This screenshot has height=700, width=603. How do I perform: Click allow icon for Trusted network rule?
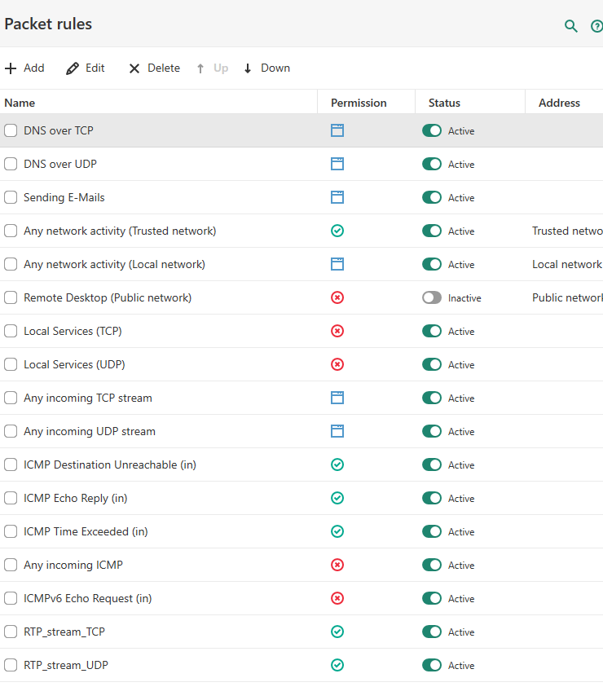point(337,231)
